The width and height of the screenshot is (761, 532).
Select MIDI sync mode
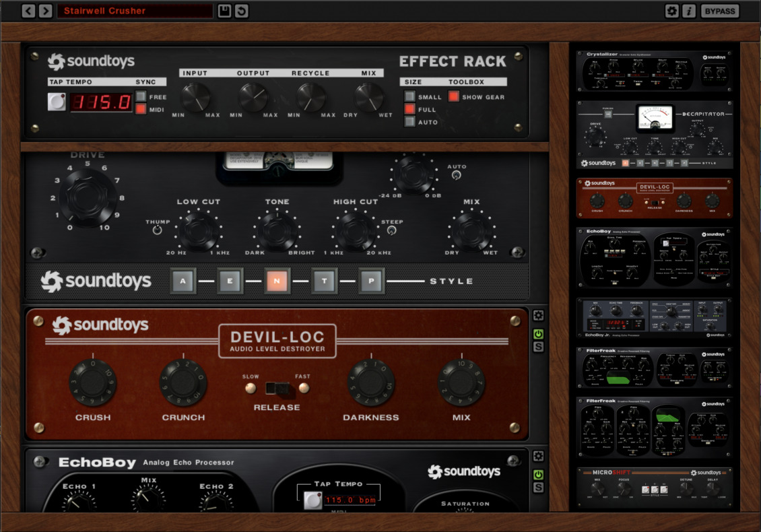coord(141,108)
